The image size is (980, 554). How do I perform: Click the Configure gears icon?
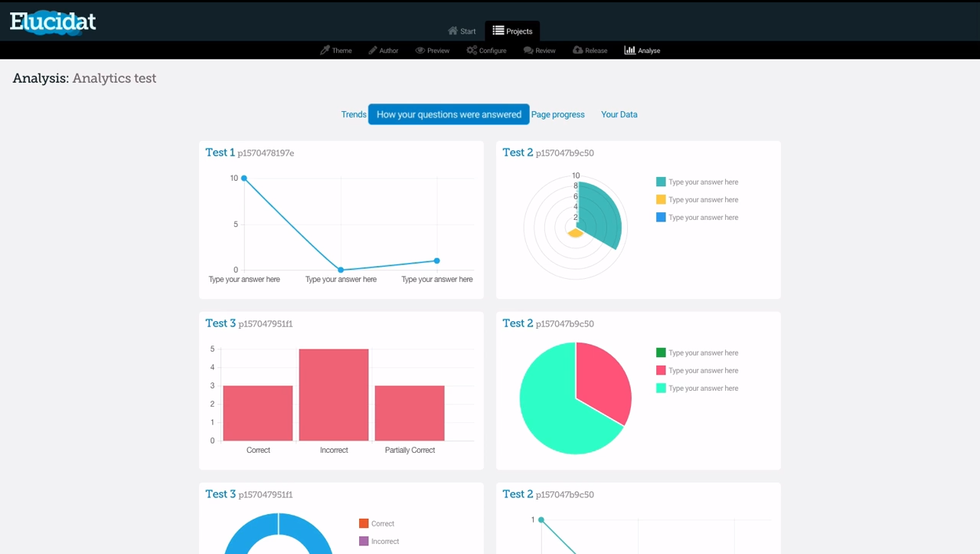click(x=472, y=51)
